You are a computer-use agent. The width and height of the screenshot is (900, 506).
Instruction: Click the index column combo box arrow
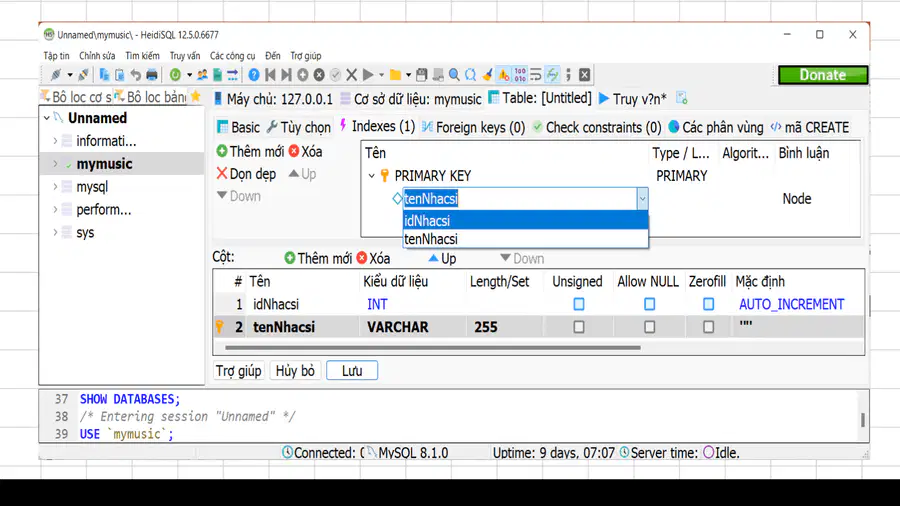click(x=642, y=199)
